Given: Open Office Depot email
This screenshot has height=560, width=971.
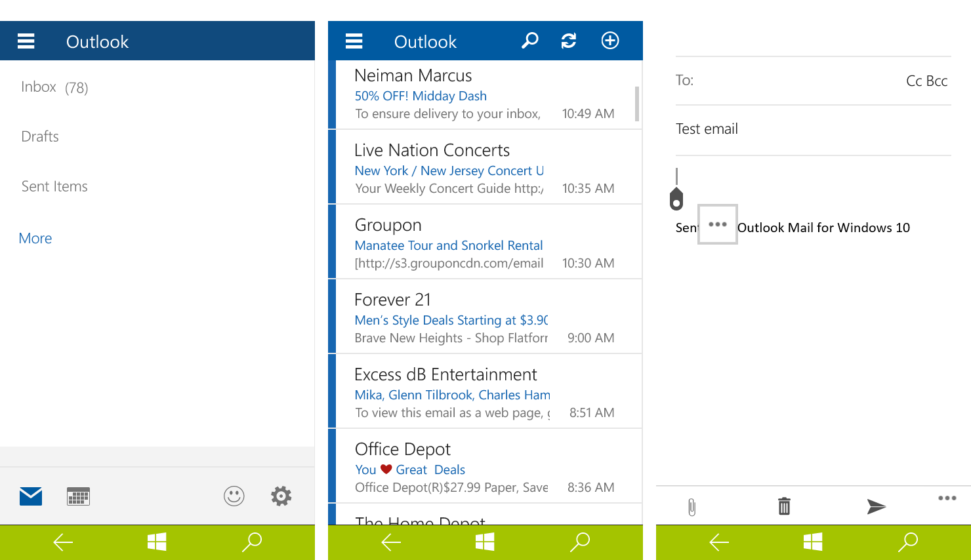Looking at the screenshot, I should click(x=485, y=466).
